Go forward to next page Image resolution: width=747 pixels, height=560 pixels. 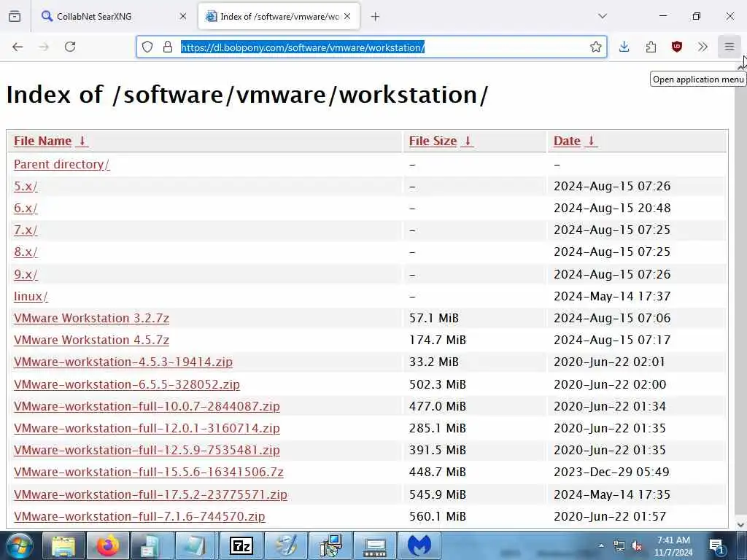pos(44,47)
